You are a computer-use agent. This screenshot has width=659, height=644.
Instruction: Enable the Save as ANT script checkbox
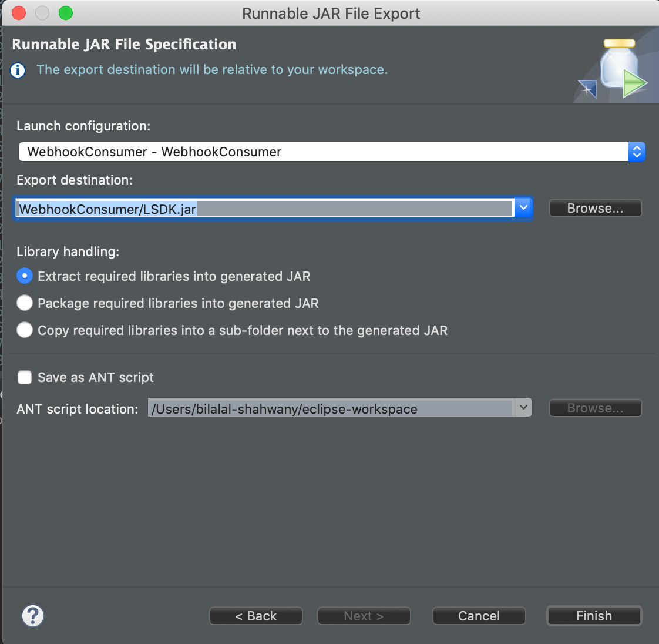25,377
